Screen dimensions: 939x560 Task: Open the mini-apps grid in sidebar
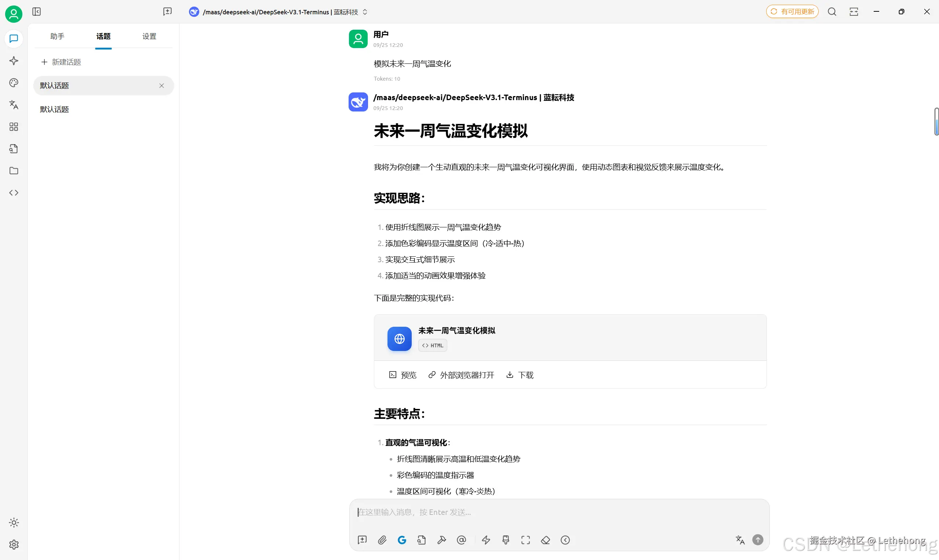[x=14, y=127]
